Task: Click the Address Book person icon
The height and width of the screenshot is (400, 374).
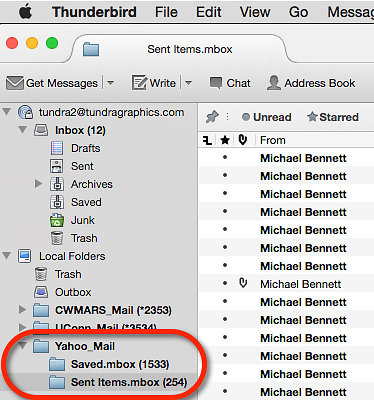Action: (274, 83)
